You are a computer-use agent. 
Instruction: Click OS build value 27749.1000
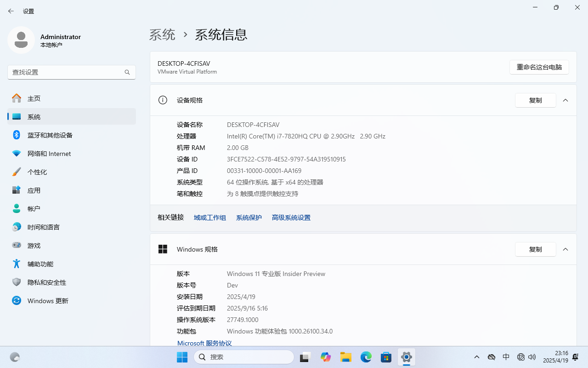(x=243, y=320)
